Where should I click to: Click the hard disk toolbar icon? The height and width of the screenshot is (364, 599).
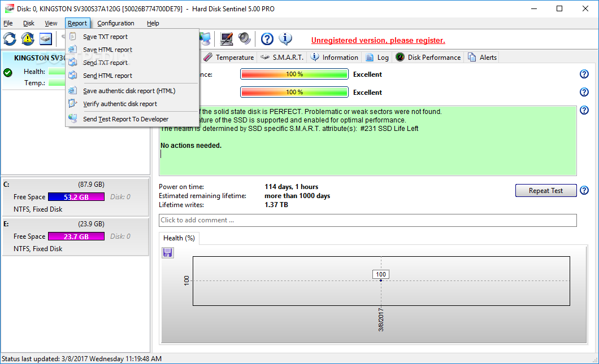click(45, 39)
